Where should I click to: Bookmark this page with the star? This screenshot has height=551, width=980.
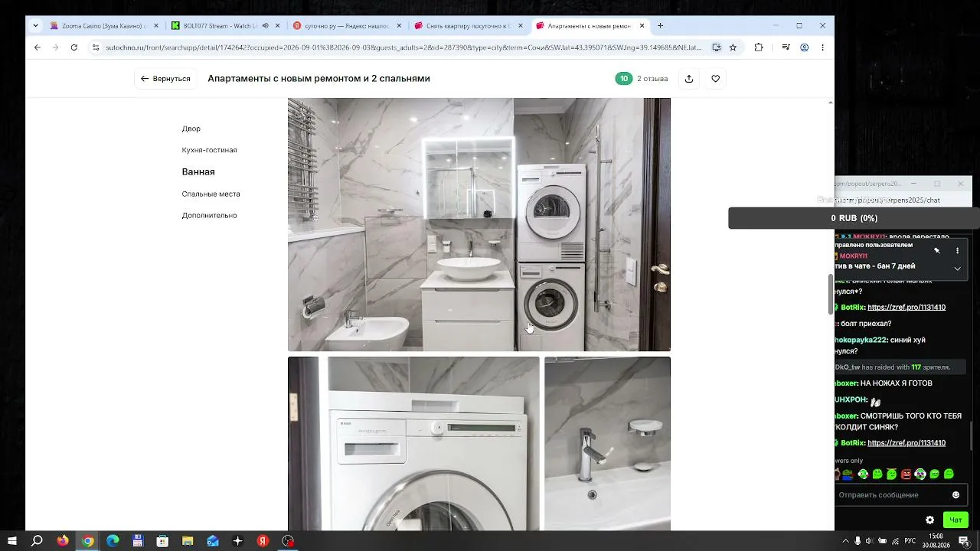pyautogui.click(x=733, y=47)
